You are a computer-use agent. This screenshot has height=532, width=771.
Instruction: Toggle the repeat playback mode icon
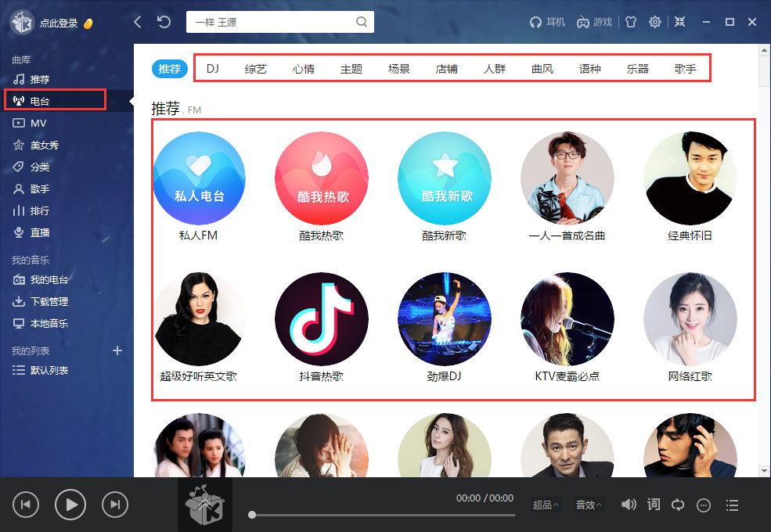[677, 505]
